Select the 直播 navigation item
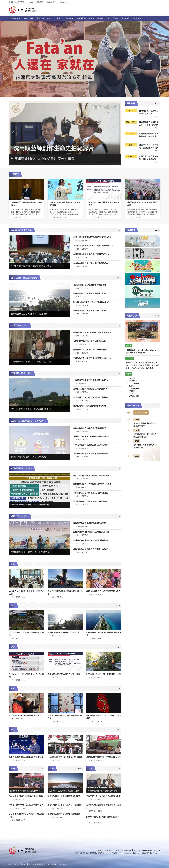The width and height of the screenshot is (169, 868). (25, 18)
